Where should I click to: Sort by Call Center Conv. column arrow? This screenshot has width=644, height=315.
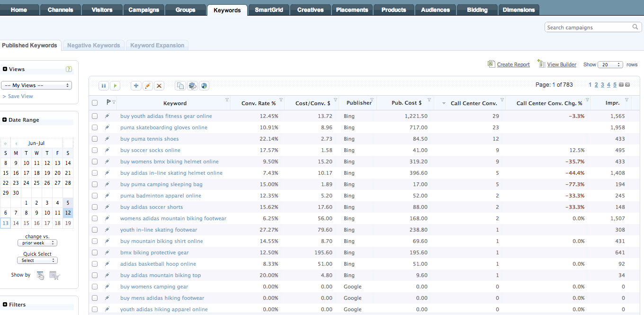pyautogui.click(x=444, y=103)
